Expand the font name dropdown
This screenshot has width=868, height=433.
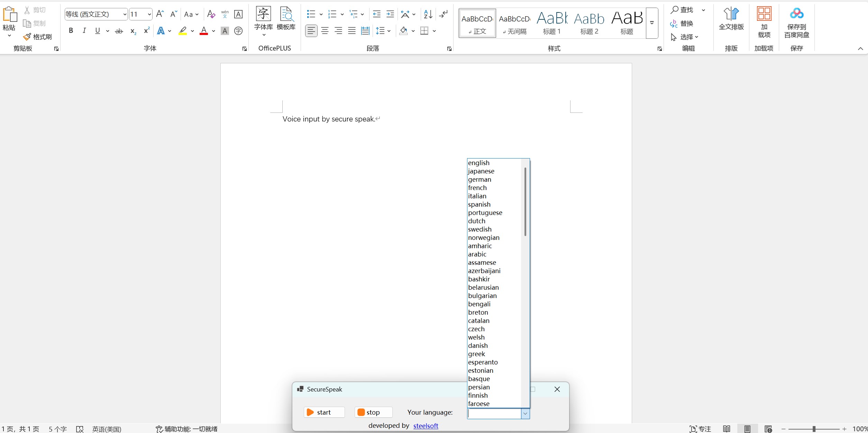click(125, 14)
